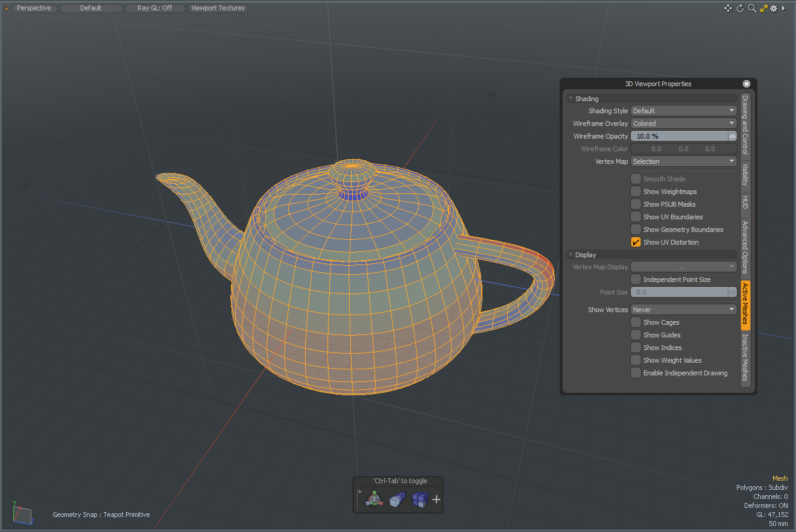The height and width of the screenshot is (532, 796).
Task: Adjust the Wireframe Opacity slider
Action: click(681, 136)
